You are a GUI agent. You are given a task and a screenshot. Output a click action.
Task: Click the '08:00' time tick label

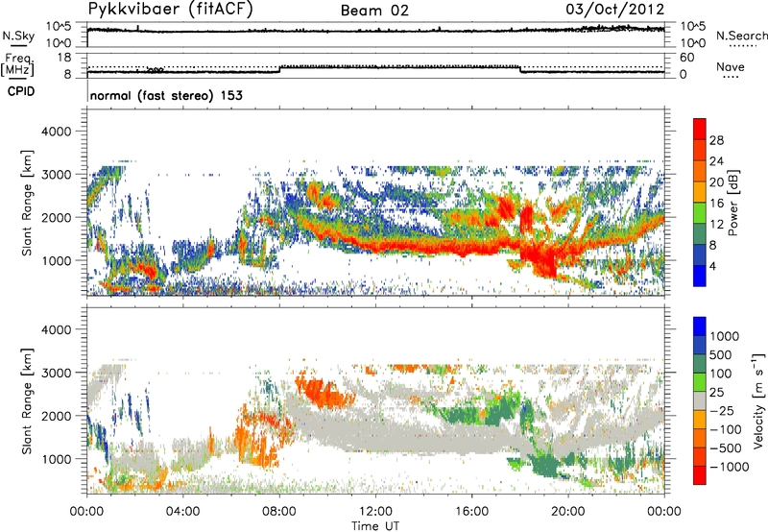(279, 512)
